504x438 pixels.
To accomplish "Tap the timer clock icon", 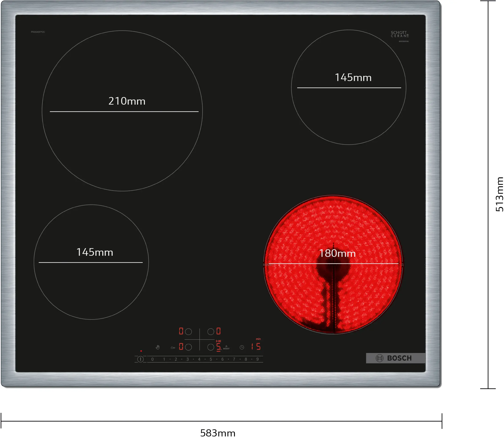I will [242, 347].
